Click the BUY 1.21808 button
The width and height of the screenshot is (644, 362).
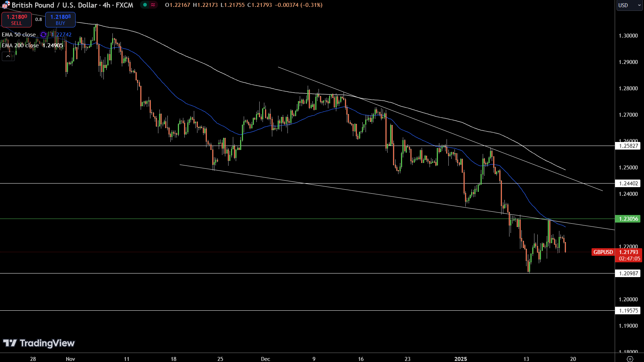(x=60, y=20)
